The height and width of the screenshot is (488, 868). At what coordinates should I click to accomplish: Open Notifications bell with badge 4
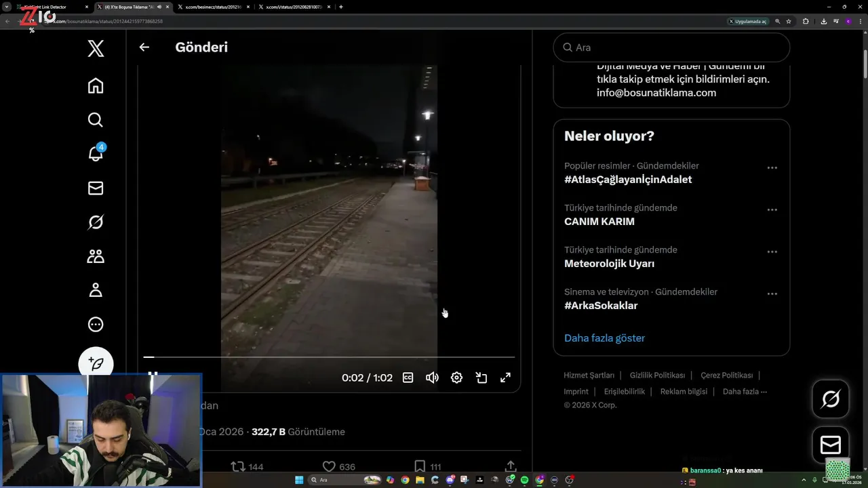point(96,153)
